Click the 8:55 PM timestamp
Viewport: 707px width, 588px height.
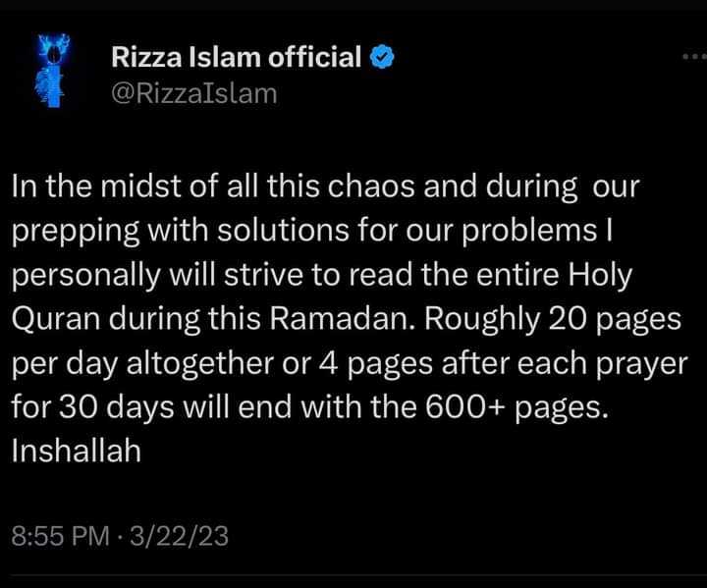point(58,537)
